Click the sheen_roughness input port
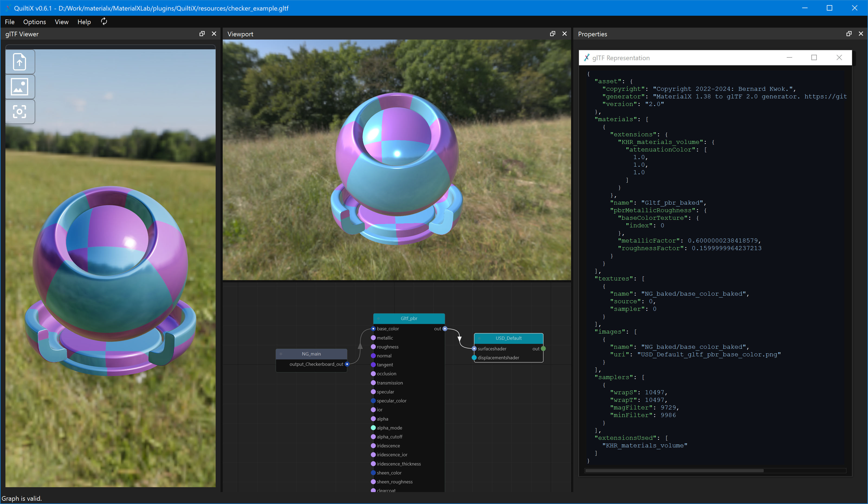 click(373, 482)
